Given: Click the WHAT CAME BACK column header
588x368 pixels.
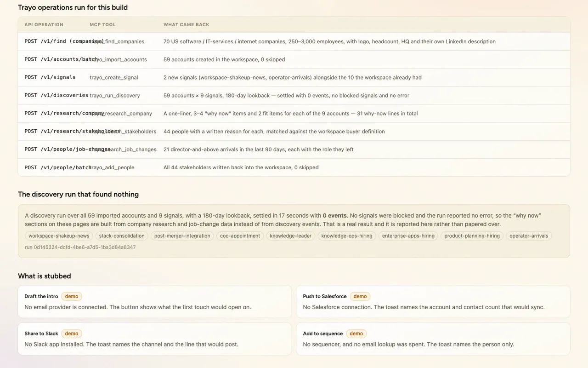Looking at the screenshot, I should 187,25.
